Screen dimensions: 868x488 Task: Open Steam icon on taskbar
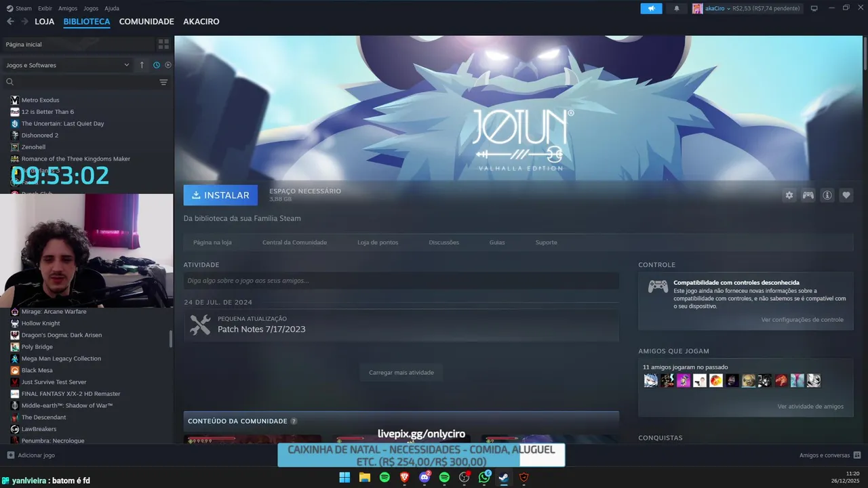(x=504, y=477)
